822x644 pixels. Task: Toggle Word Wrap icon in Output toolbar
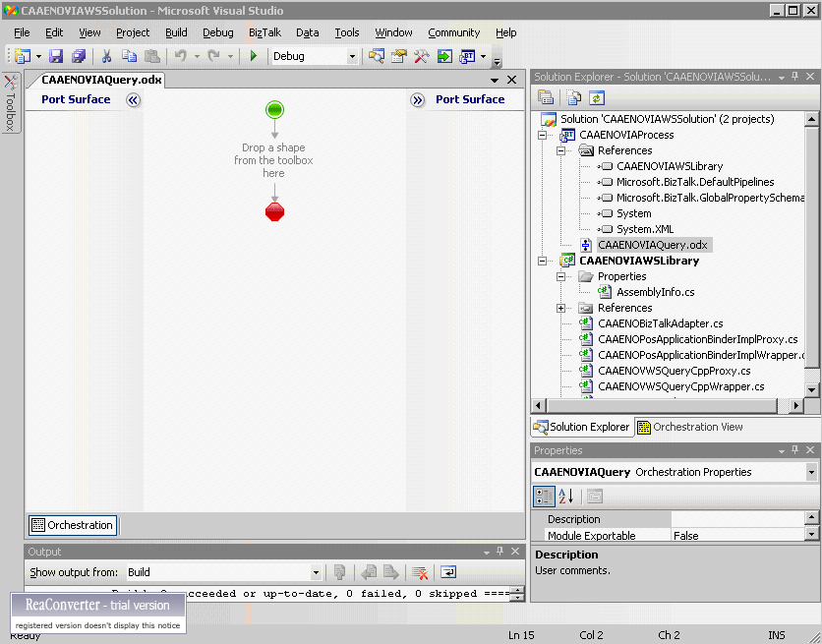448,572
